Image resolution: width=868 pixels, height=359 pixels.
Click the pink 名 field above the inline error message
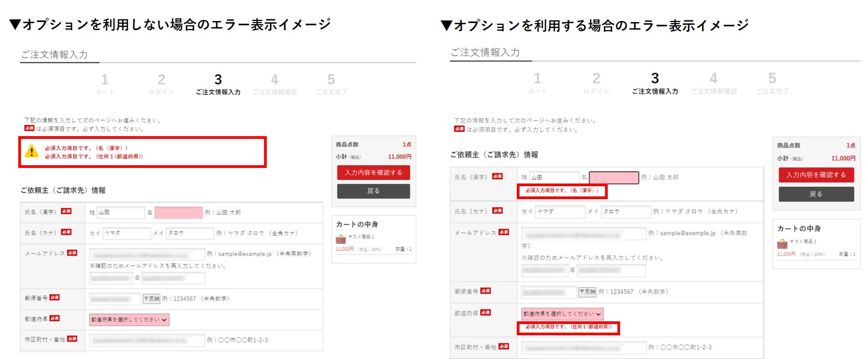pyautogui.click(x=614, y=178)
